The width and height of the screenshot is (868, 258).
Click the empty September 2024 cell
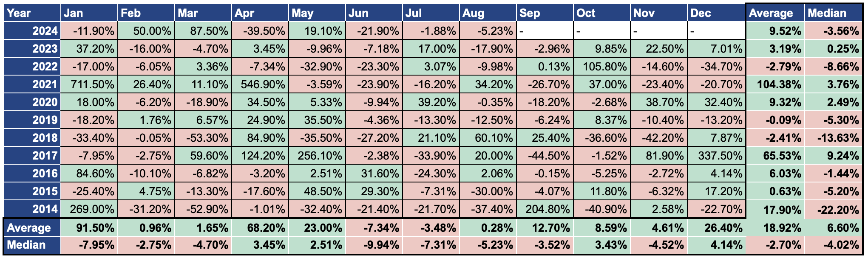(x=545, y=31)
